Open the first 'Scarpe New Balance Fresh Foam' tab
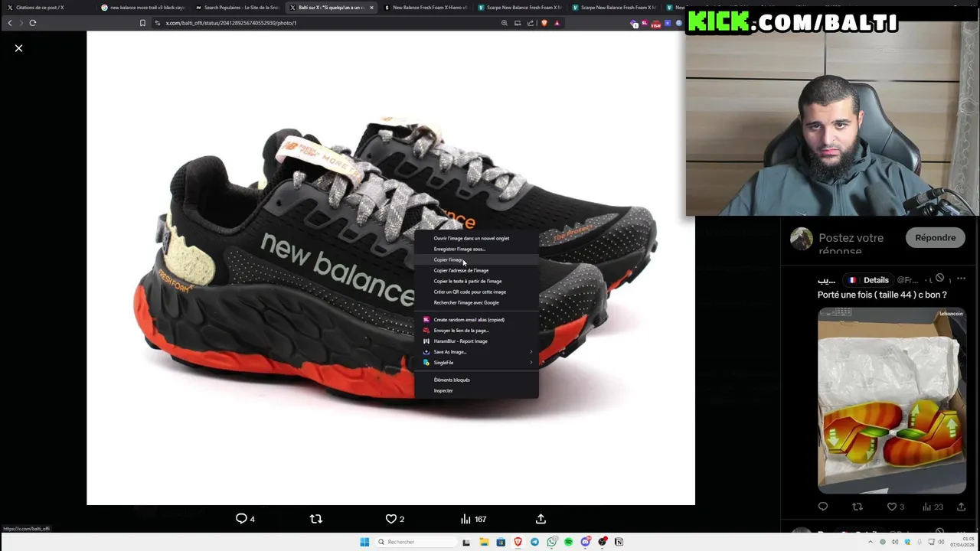Viewport: 980px width, 551px height. tap(519, 8)
